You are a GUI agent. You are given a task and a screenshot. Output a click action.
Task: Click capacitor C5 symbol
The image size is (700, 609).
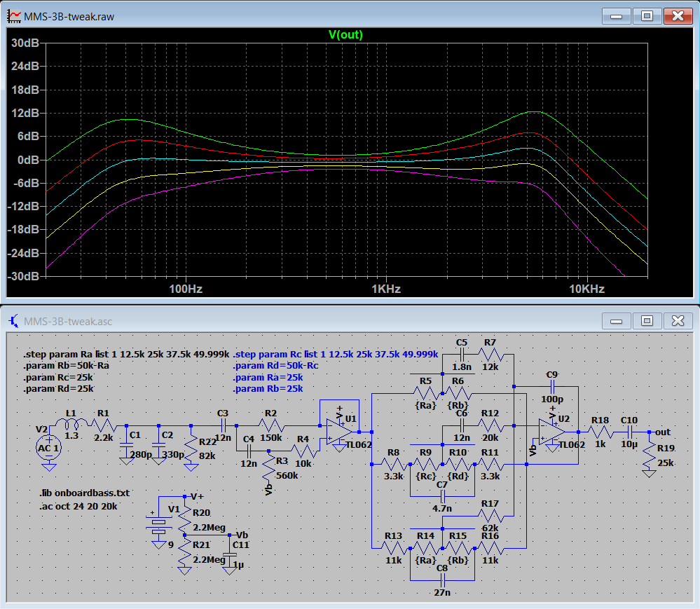[462, 355]
